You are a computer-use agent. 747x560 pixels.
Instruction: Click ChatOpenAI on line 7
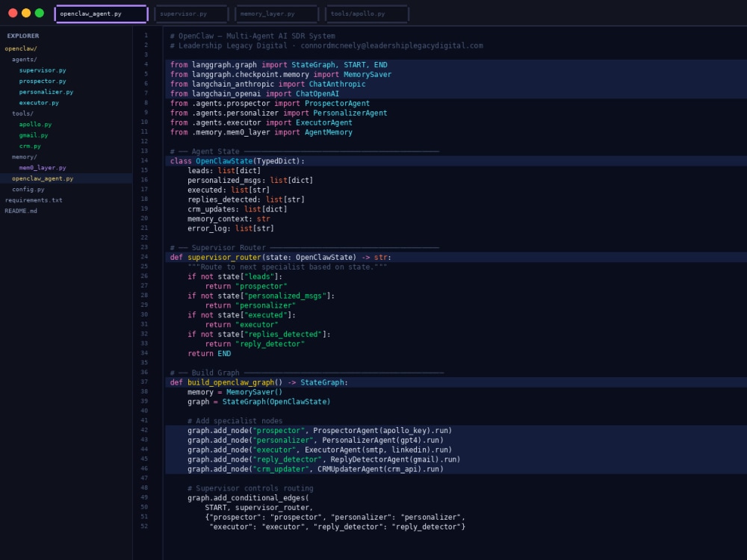coord(317,94)
